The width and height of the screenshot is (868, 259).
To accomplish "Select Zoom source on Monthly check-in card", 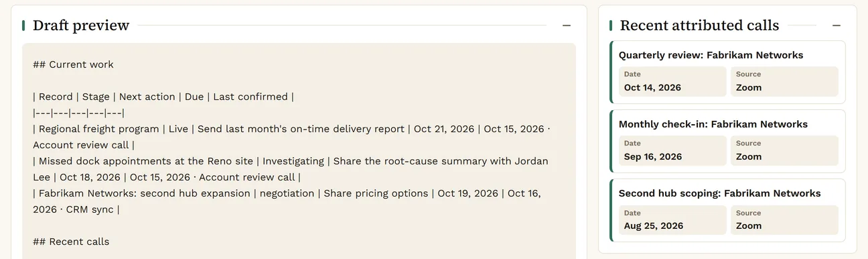I will point(784,150).
